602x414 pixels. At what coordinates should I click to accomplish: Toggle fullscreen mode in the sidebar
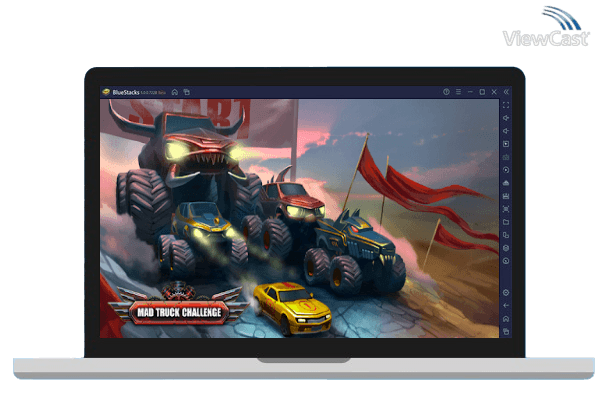[506, 105]
